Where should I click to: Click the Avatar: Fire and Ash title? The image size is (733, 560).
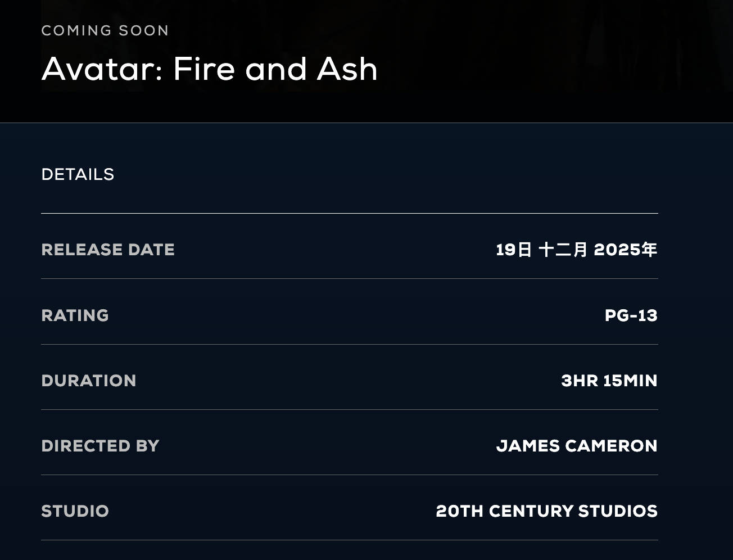(209, 69)
